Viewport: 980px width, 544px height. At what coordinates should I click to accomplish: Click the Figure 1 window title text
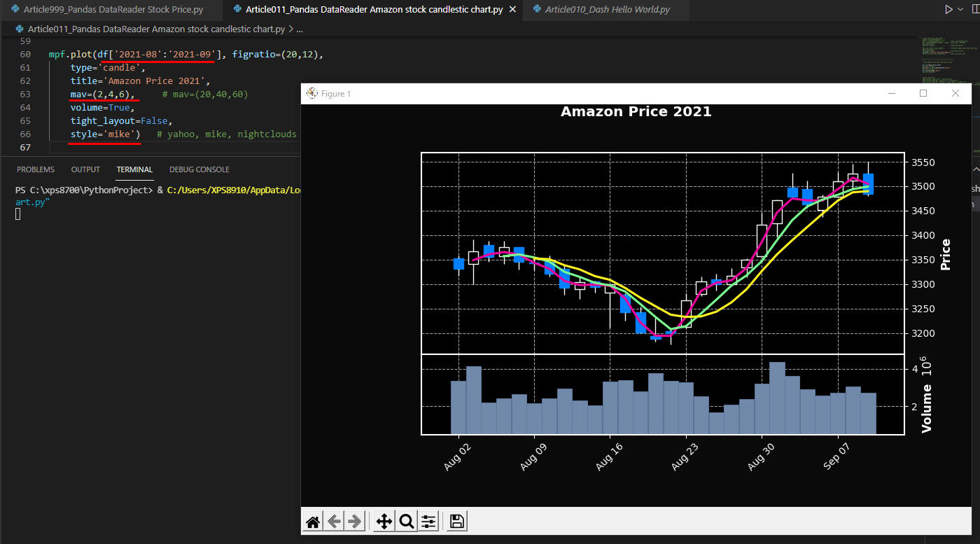(336, 94)
